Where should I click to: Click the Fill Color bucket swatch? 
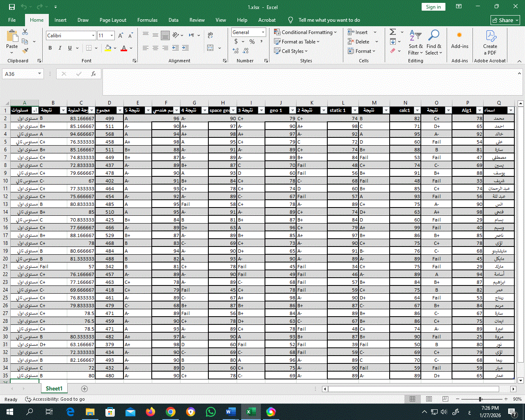108,48
